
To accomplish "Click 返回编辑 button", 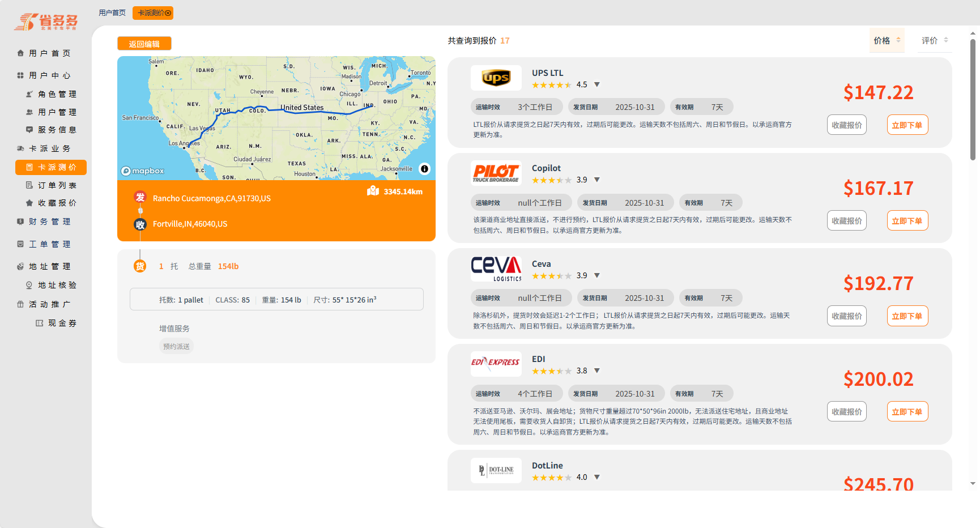I will point(144,44).
